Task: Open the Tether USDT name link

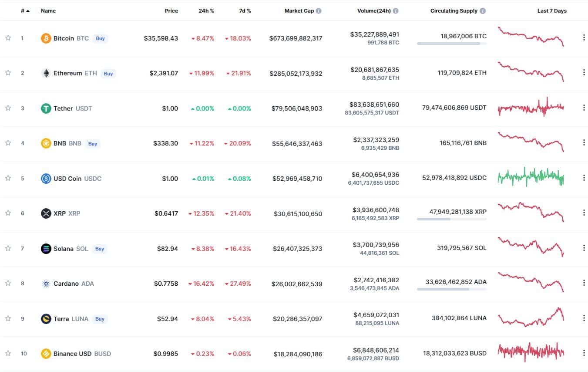Action: tap(73, 108)
